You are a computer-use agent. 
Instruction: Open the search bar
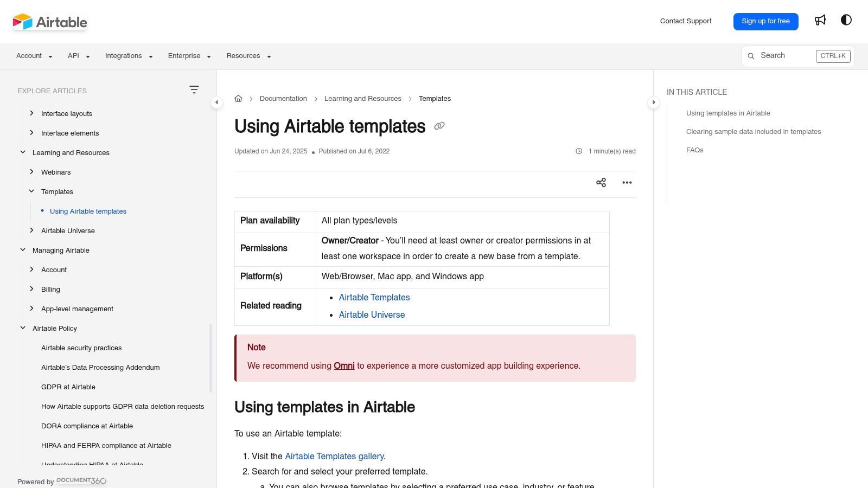click(781, 56)
